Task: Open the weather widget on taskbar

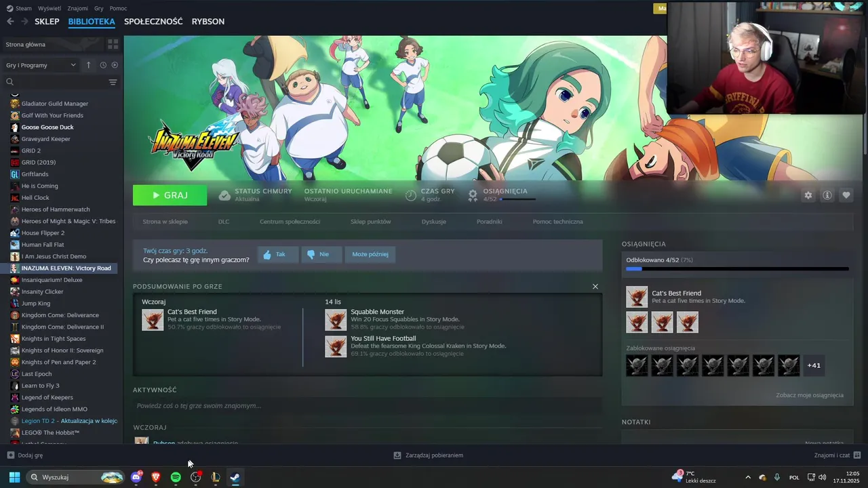Action: pyautogui.click(x=694, y=477)
